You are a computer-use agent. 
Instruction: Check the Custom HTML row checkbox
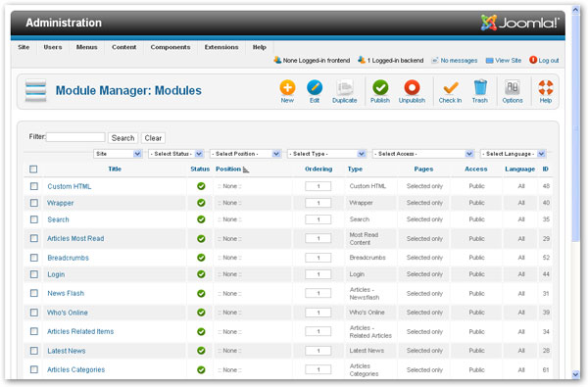[33, 186]
